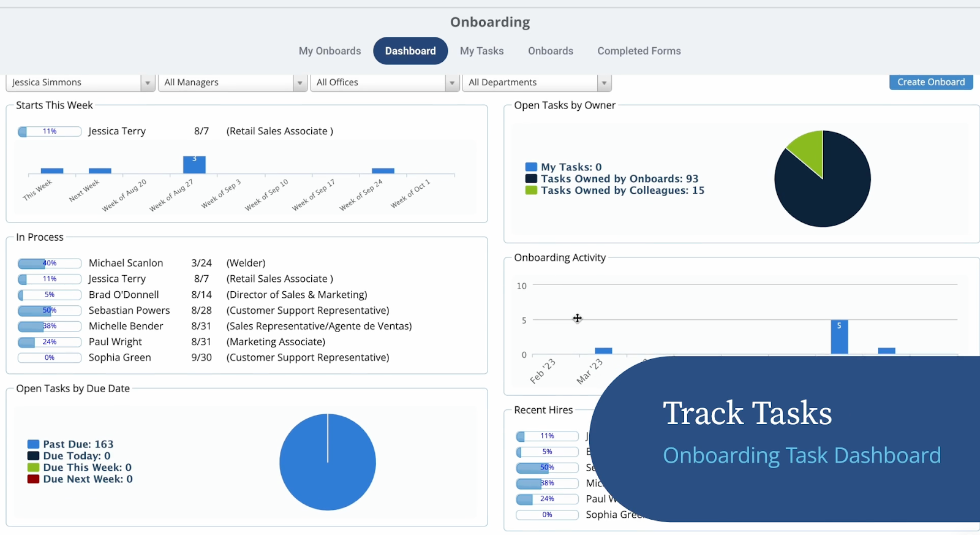Expand the All Offices dropdown arrow
Image resolution: width=980 pixels, height=535 pixels.
pos(453,83)
